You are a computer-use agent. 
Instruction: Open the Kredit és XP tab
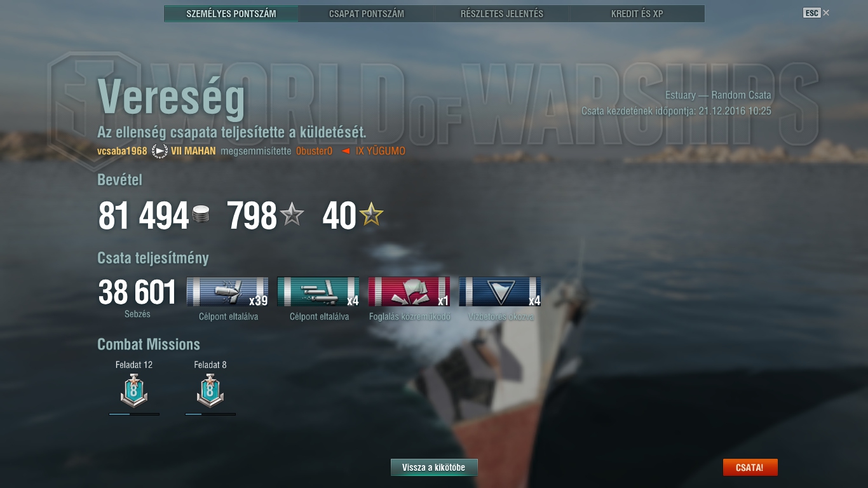[637, 13]
